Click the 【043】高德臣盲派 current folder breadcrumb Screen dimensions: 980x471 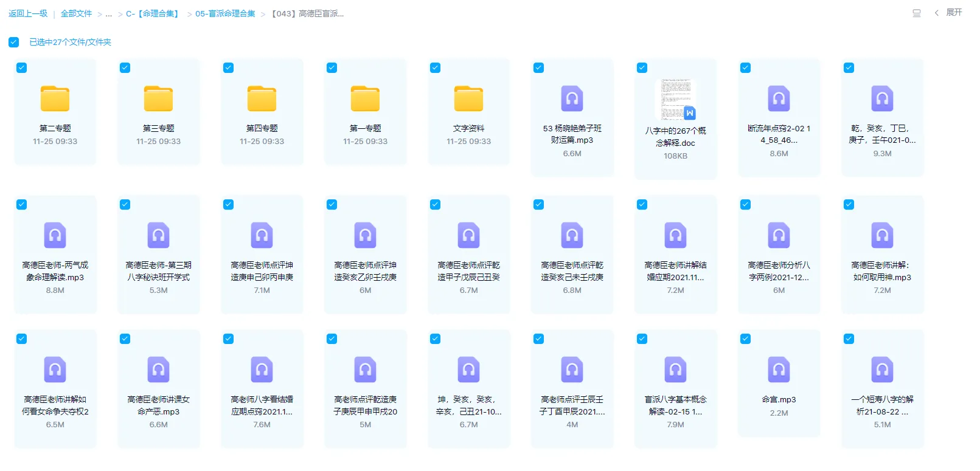click(308, 13)
